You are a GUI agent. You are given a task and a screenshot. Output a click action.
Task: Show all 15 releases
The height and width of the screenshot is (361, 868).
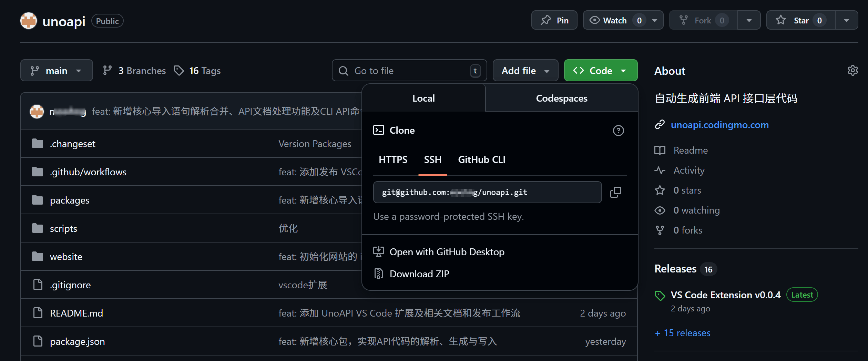[682, 333]
